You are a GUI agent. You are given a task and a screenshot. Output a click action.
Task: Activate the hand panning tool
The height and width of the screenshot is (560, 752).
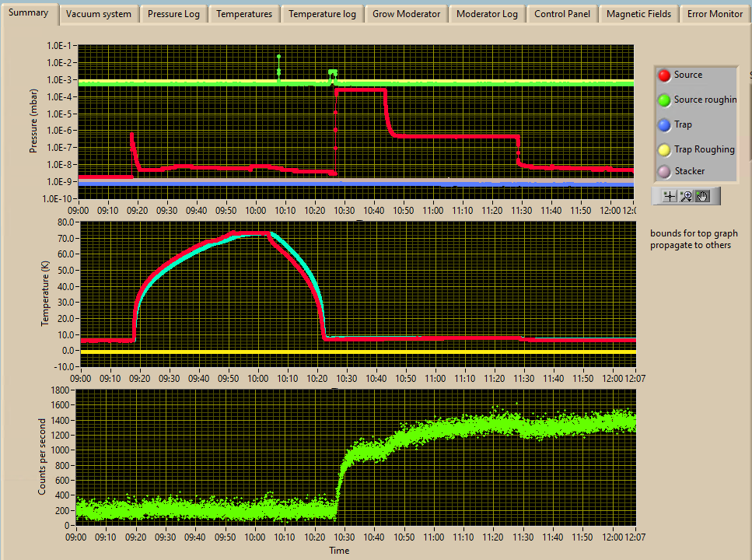point(702,196)
